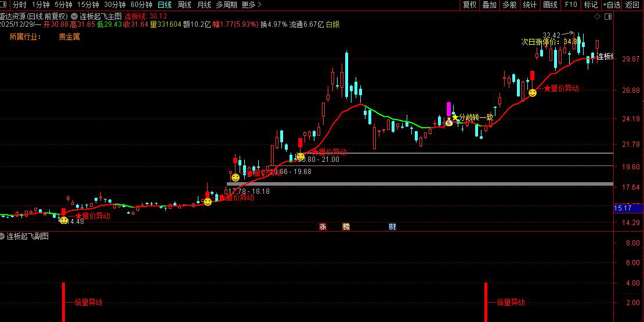Click the red star 量价异动 beside 14.48
Viewport: 644px width, 322px height.
[x=78, y=216]
